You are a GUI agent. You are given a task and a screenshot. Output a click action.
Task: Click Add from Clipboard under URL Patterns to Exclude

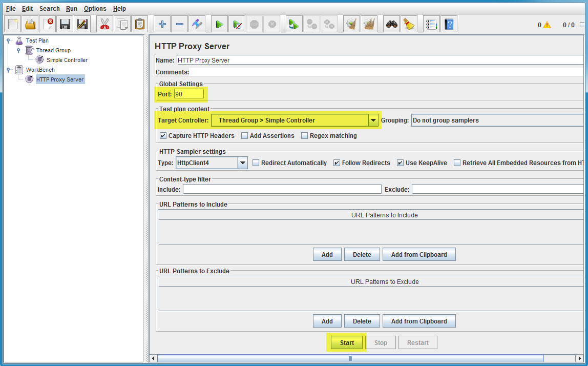point(419,321)
